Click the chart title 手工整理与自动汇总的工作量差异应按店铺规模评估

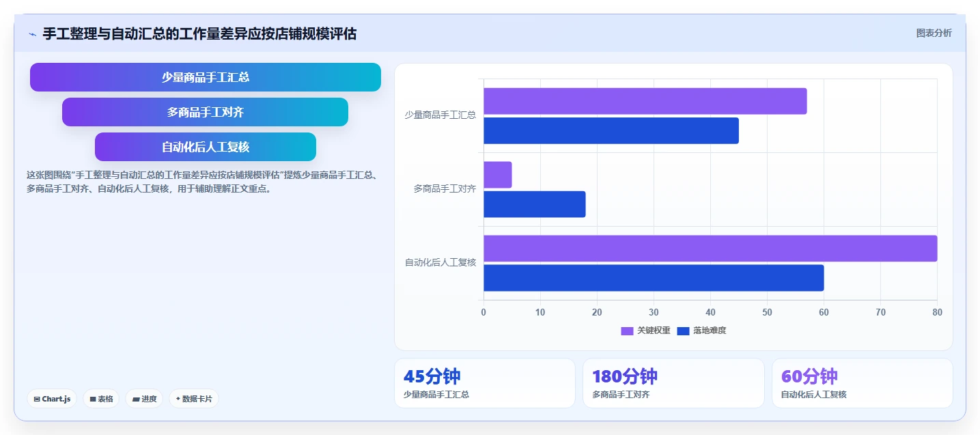[x=199, y=33]
